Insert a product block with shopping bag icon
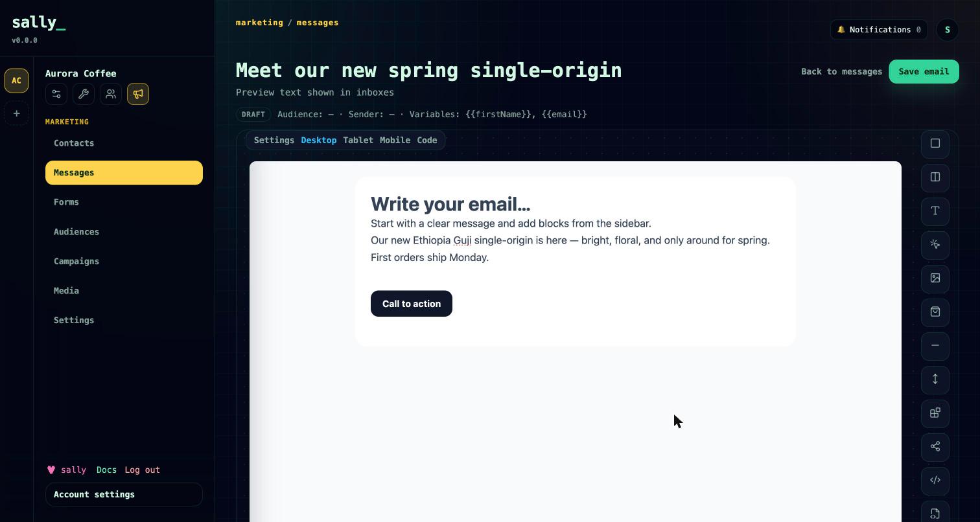The image size is (980, 522). point(935,312)
